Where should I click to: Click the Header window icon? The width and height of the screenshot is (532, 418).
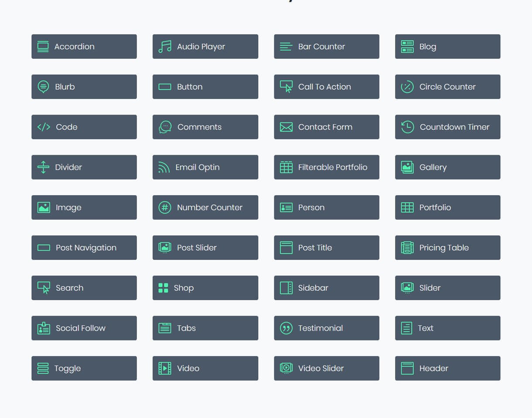(x=407, y=368)
